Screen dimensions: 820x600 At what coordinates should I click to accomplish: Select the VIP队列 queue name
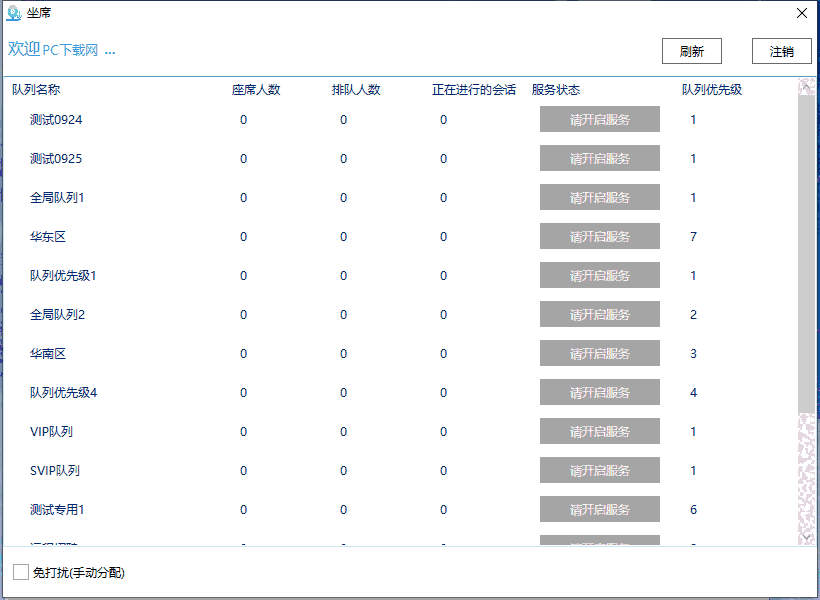pyautogui.click(x=51, y=431)
